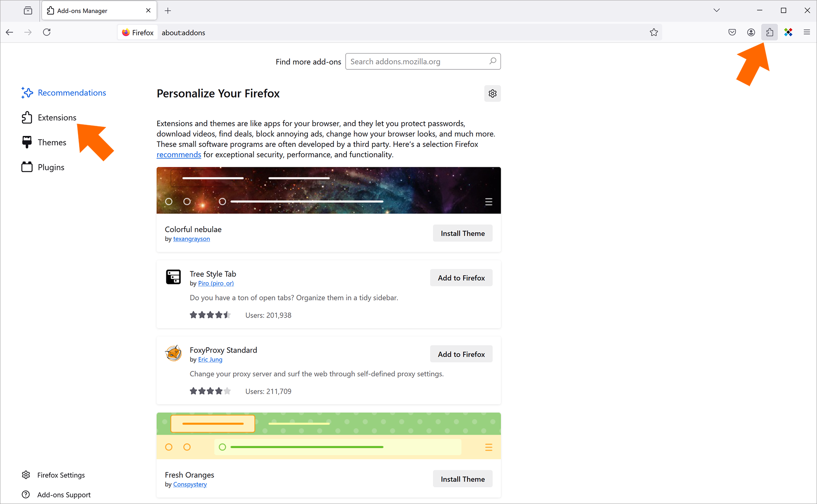Open the Firefox View tab icon
The image size is (817, 504).
click(28, 11)
